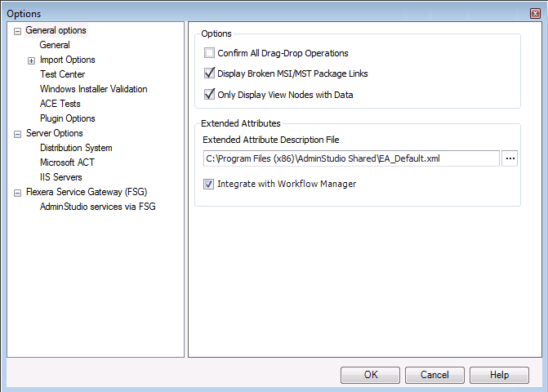Select Distribution System under Server Options

pyautogui.click(x=76, y=148)
